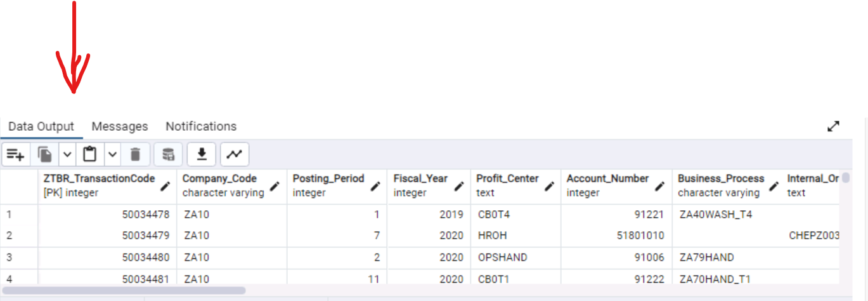Screen dimensions: 868x301
Task: Switch to the Notifications tab
Action: pos(201,126)
